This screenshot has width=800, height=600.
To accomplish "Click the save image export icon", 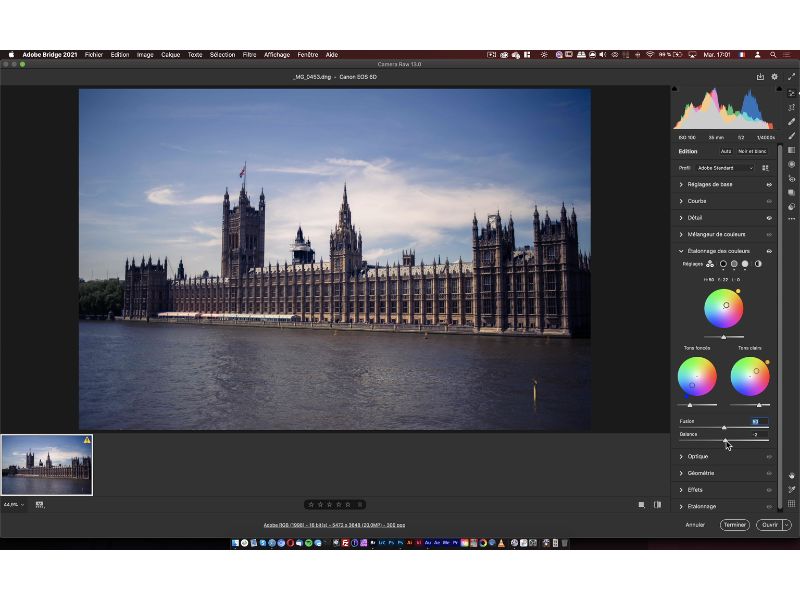I will click(760, 76).
